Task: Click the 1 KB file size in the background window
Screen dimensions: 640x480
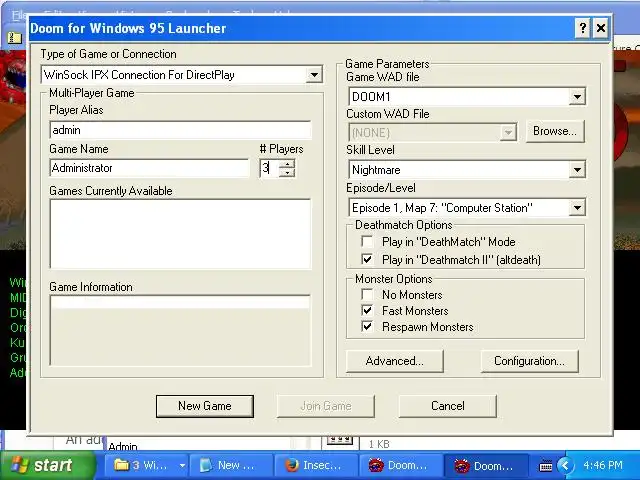Action: tap(379, 444)
